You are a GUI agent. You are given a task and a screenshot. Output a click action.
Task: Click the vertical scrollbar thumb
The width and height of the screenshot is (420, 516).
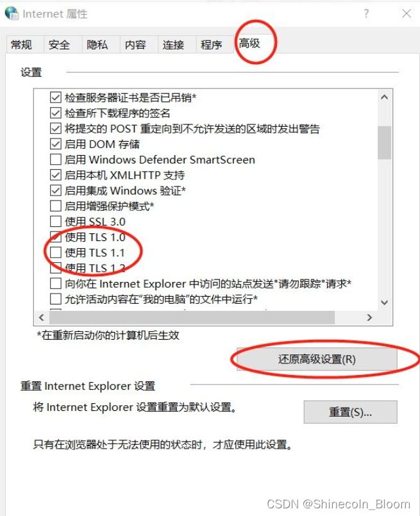pos(384,142)
